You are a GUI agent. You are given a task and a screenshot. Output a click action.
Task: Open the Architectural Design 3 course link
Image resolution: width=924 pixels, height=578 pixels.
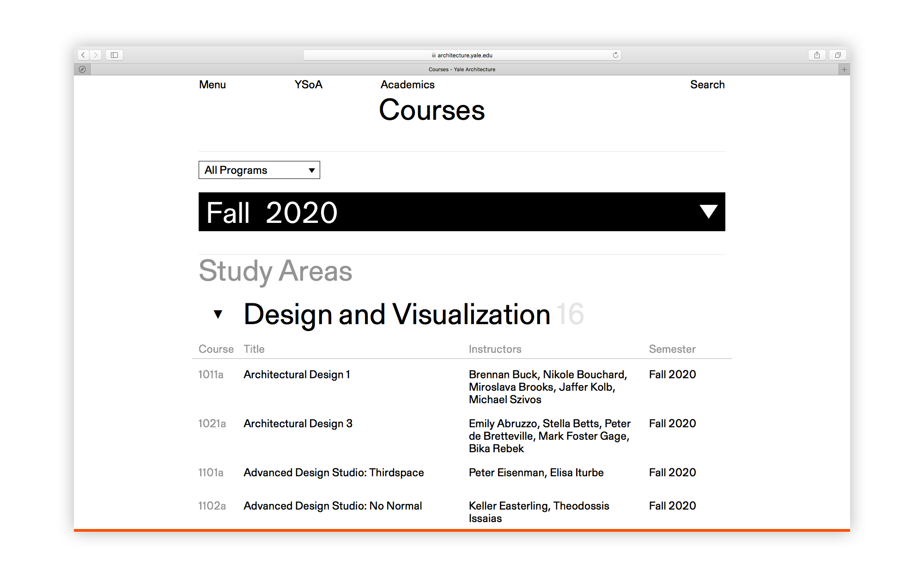tap(298, 424)
